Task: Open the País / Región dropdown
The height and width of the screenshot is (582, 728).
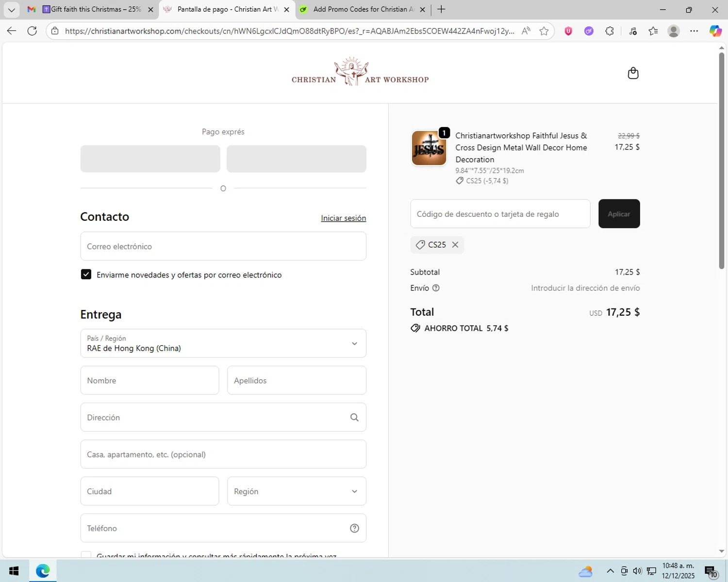Action: 223,343
